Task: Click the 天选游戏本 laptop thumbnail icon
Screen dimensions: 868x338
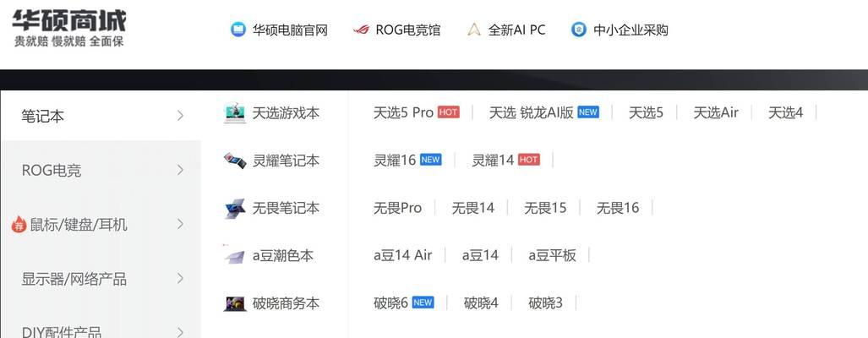Action: pos(235,113)
